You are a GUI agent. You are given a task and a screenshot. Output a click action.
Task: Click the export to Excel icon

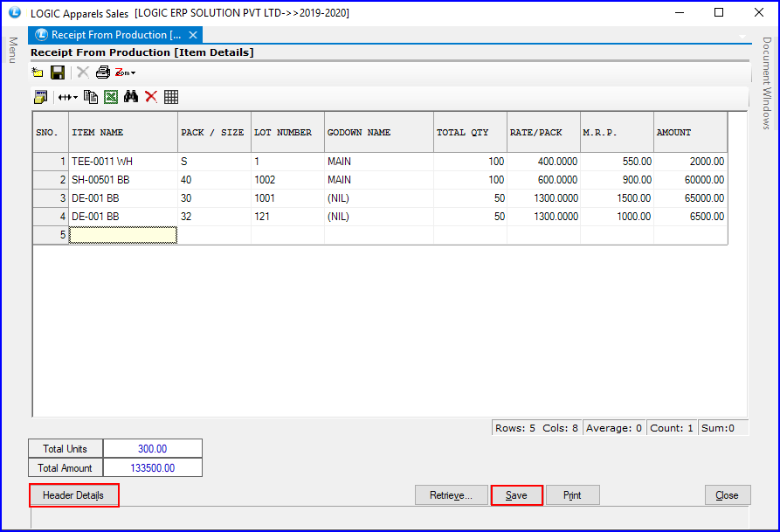pyautogui.click(x=111, y=97)
